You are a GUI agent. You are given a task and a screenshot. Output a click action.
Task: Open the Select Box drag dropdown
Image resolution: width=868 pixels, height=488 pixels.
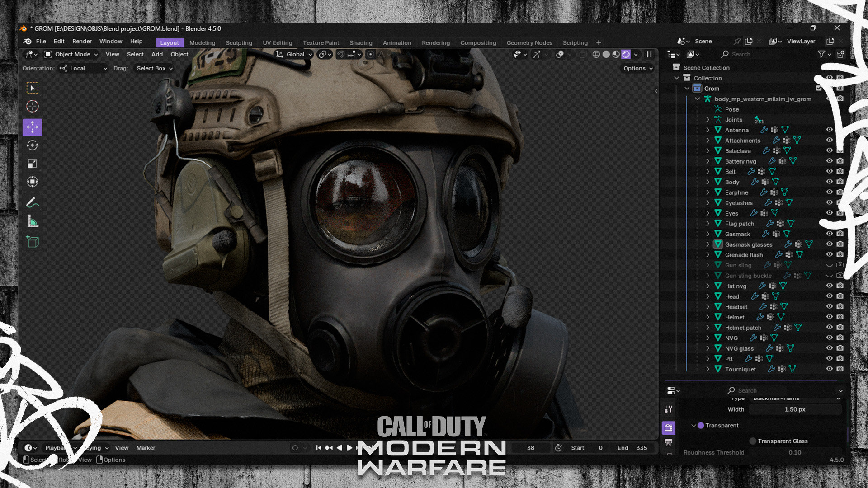[x=155, y=68]
